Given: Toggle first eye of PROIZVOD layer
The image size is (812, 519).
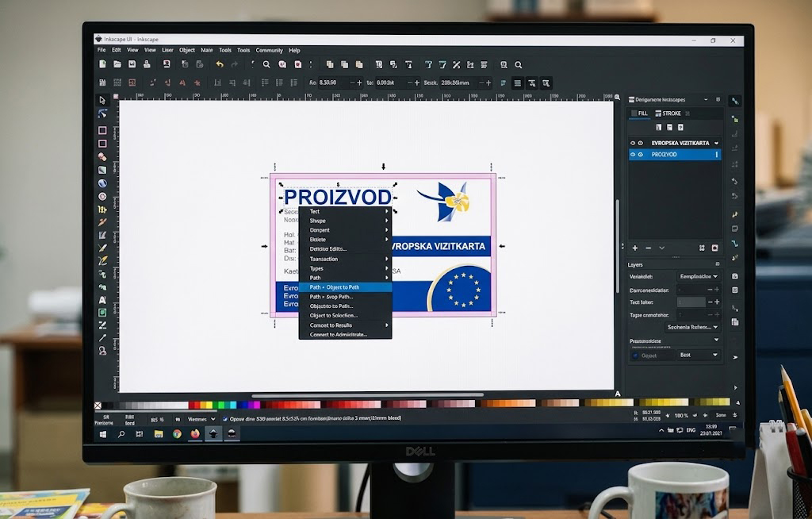Looking at the screenshot, I should click(632, 155).
